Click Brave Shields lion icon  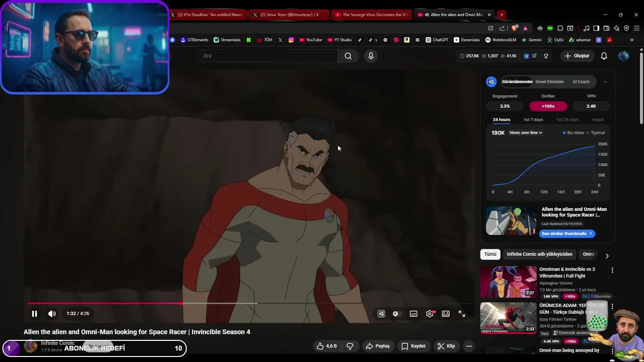click(x=514, y=28)
